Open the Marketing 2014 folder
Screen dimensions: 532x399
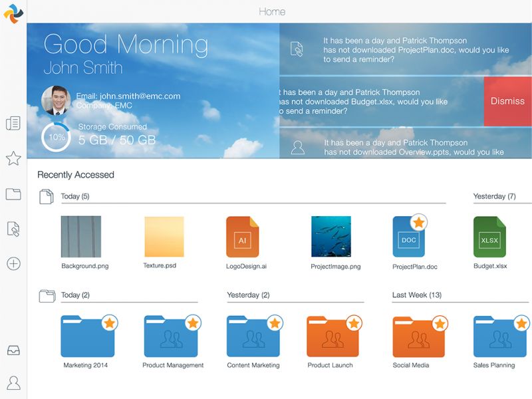(x=88, y=336)
